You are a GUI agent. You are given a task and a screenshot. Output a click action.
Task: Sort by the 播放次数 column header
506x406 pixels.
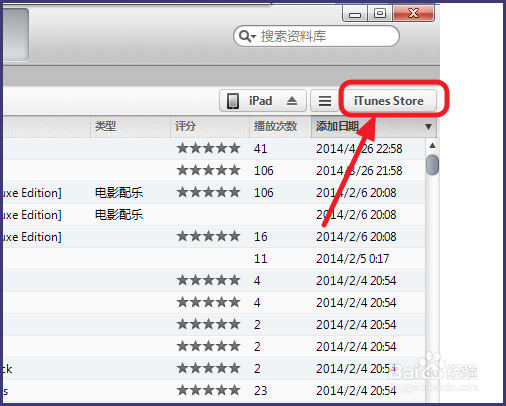click(280, 126)
